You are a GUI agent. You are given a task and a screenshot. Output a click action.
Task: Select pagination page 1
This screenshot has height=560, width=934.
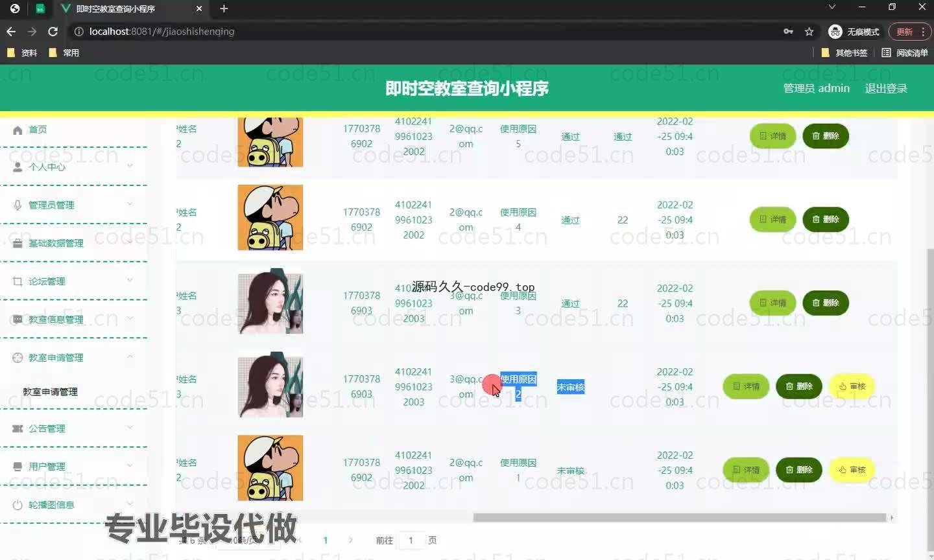click(x=326, y=540)
